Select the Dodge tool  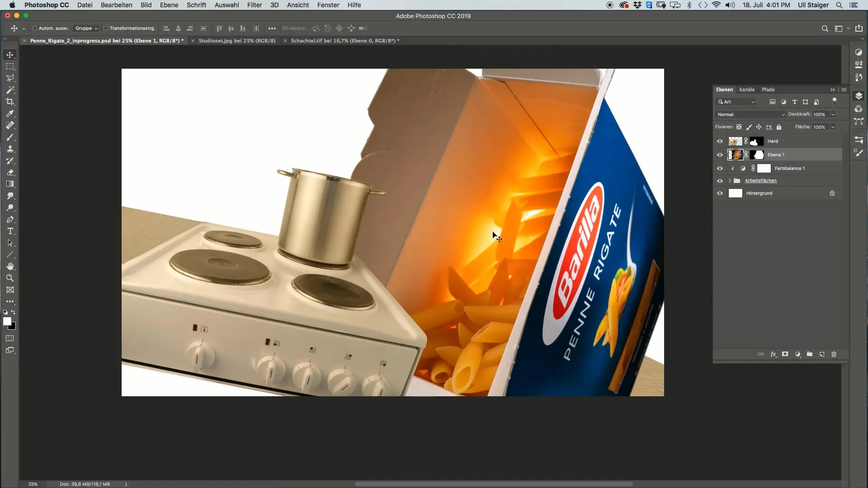[10, 207]
